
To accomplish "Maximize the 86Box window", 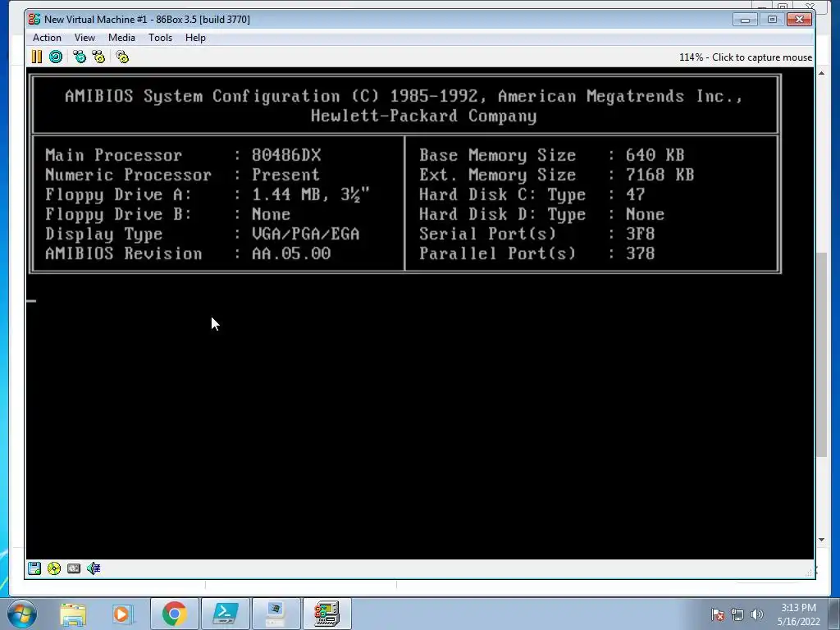I will click(772, 20).
